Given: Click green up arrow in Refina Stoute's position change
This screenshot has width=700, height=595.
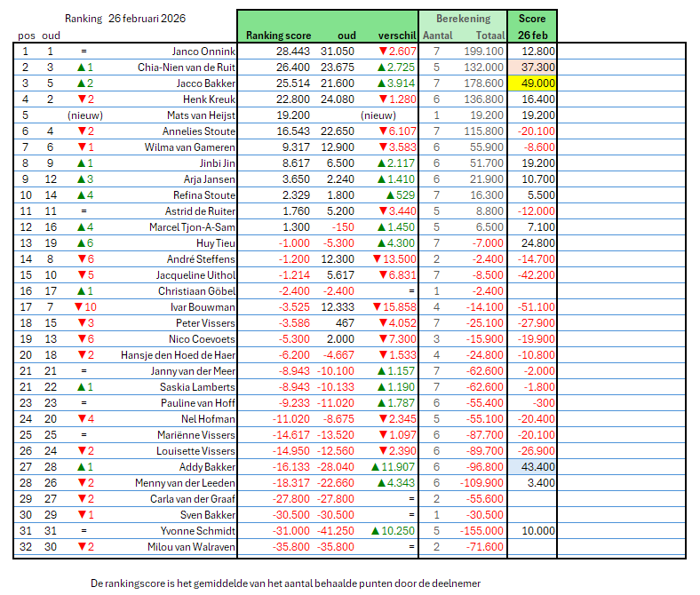Looking at the screenshot, I should pos(78,194).
